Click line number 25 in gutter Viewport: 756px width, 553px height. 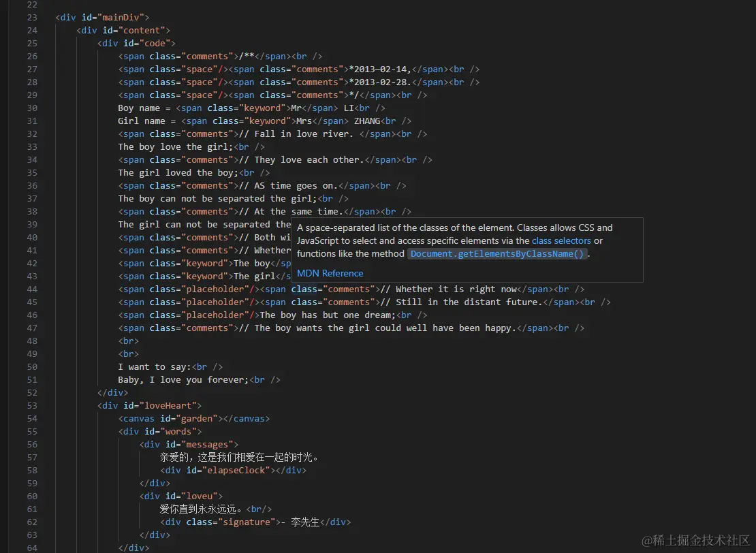(x=32, y=44)
